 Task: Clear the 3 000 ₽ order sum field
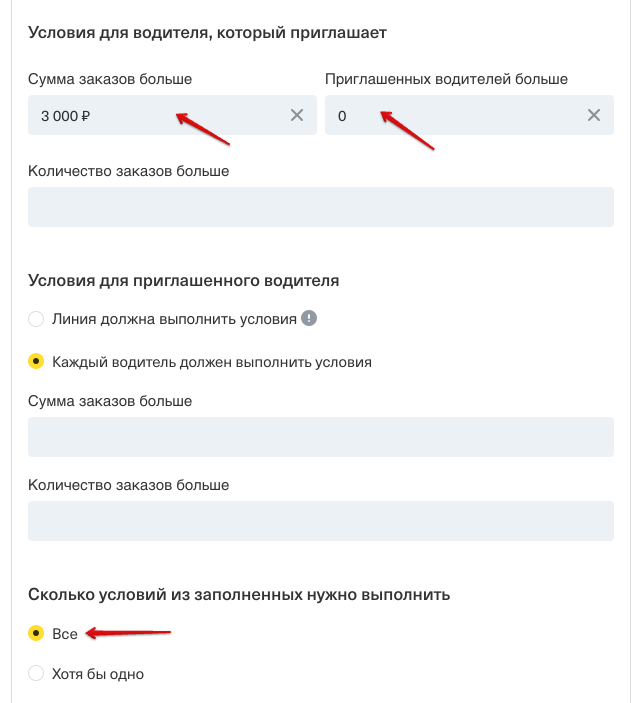pos(296,115)
